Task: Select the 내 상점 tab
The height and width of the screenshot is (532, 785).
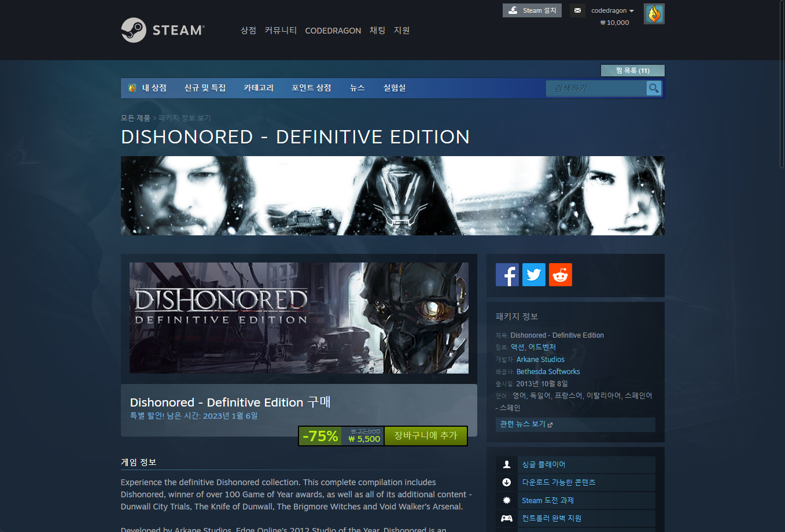Action: [154, 88]
